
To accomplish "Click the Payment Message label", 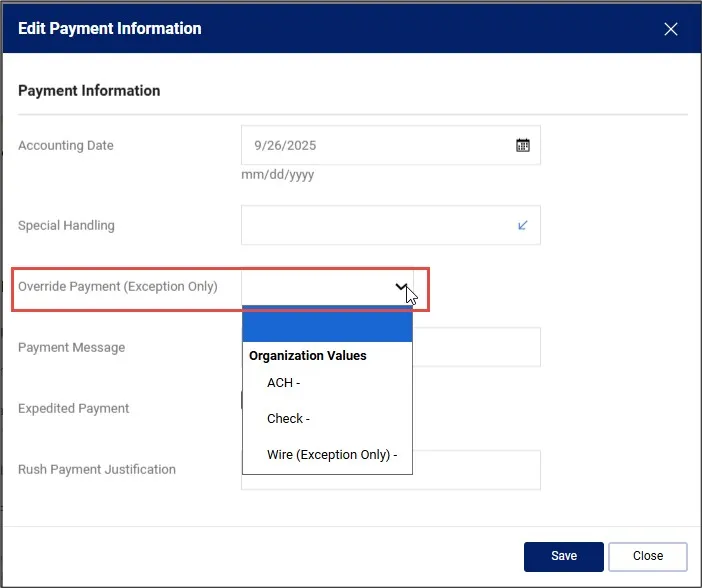I will pos(72,348).
